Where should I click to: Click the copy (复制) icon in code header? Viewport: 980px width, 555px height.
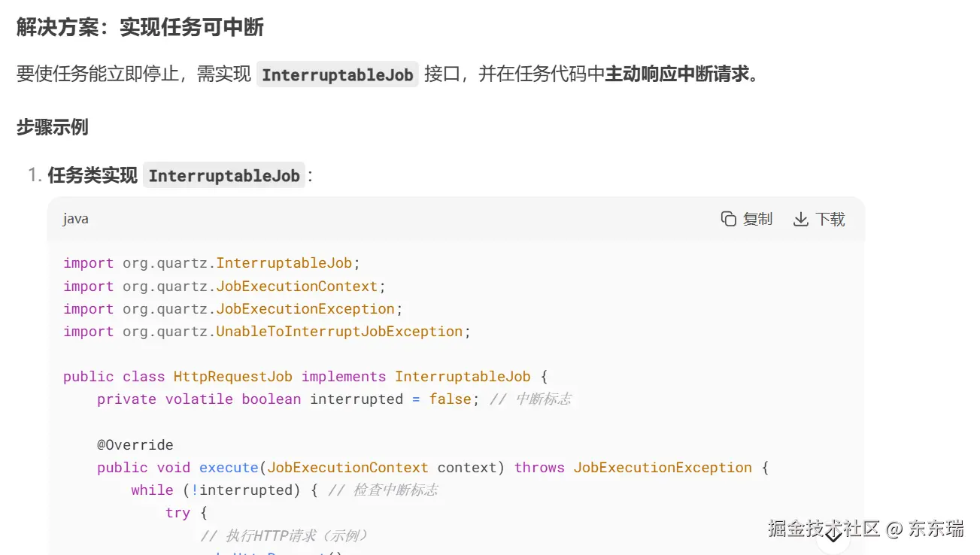(x=728, y=219)
